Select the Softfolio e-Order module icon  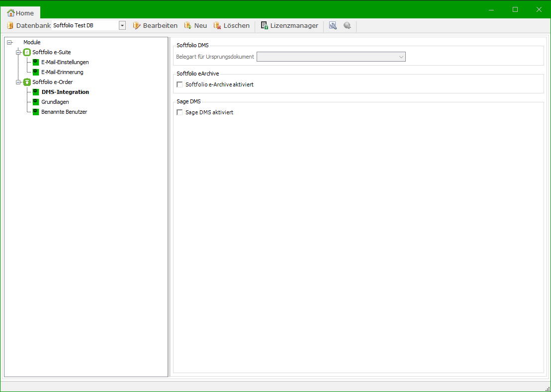(x=27, y=82)
